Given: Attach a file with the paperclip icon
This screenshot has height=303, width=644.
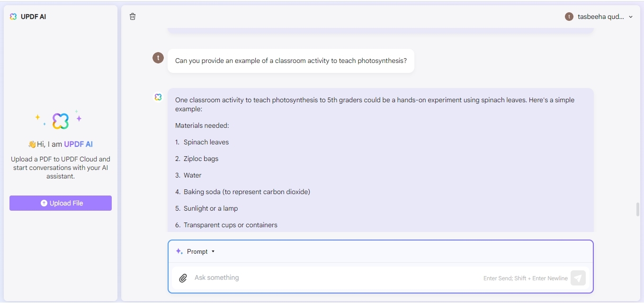Looking at the screenshot, I should click(183, 278).
